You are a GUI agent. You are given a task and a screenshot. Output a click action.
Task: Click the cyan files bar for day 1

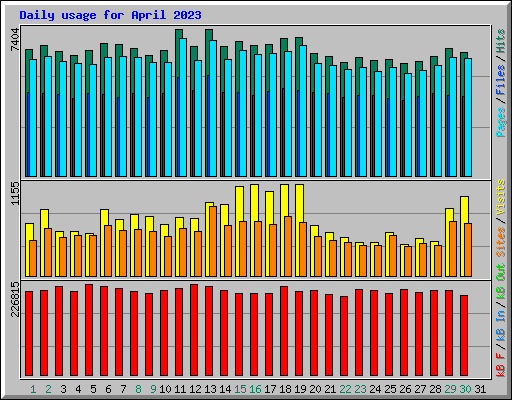point(33,118)
